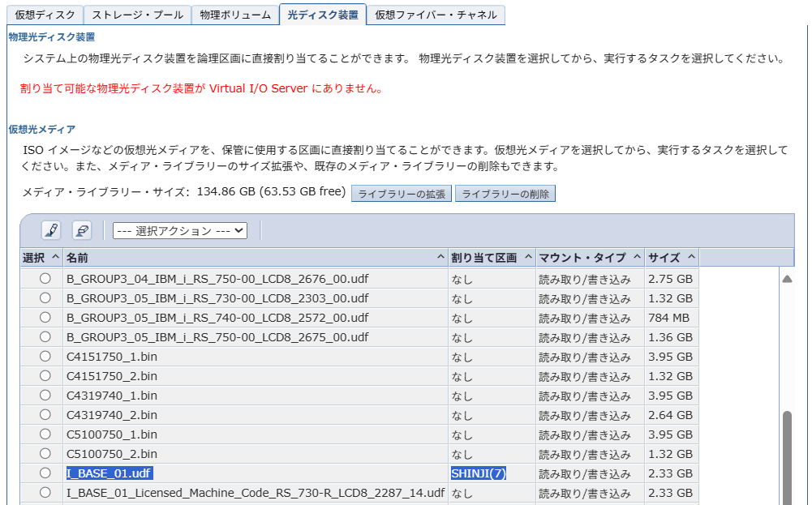812x505 pixels.
Task: Select radio for C4151750_2.bin
Action: coord(45,375)
